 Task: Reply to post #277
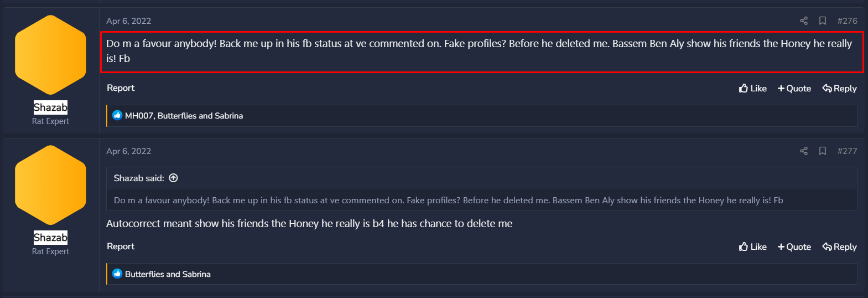tap(840, 247)
